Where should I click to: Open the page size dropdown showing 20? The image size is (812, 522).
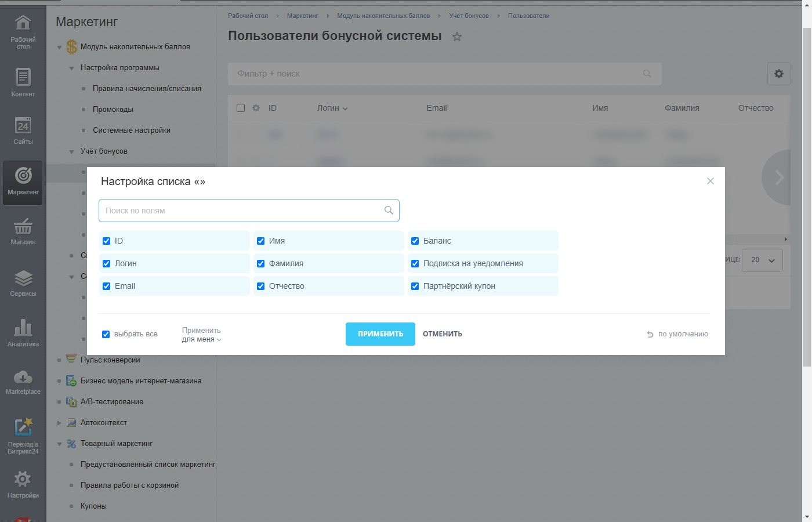click(x=763, y=260)
